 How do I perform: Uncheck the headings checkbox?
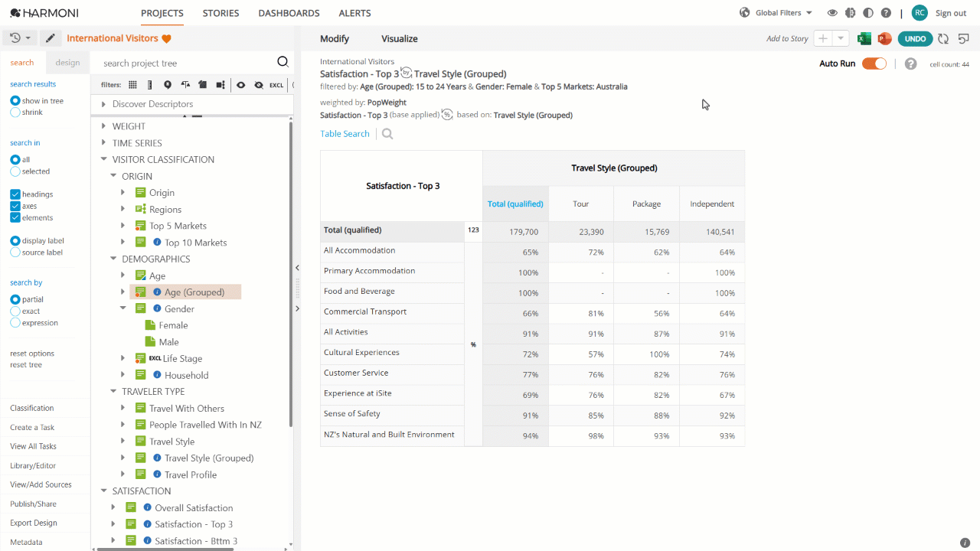pos(15,194)
